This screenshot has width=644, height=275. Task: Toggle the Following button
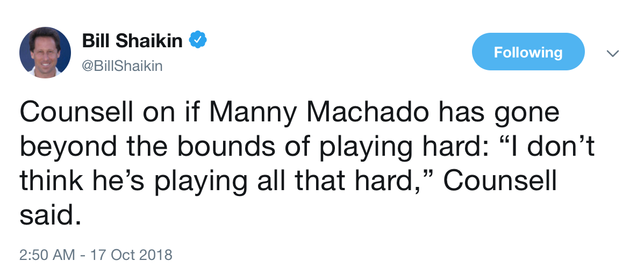point(527,52)
